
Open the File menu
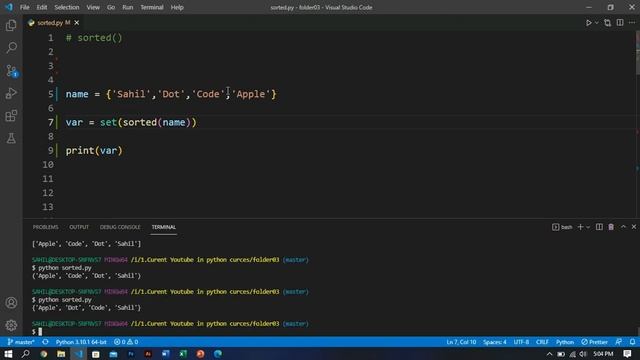click(24, 7)
